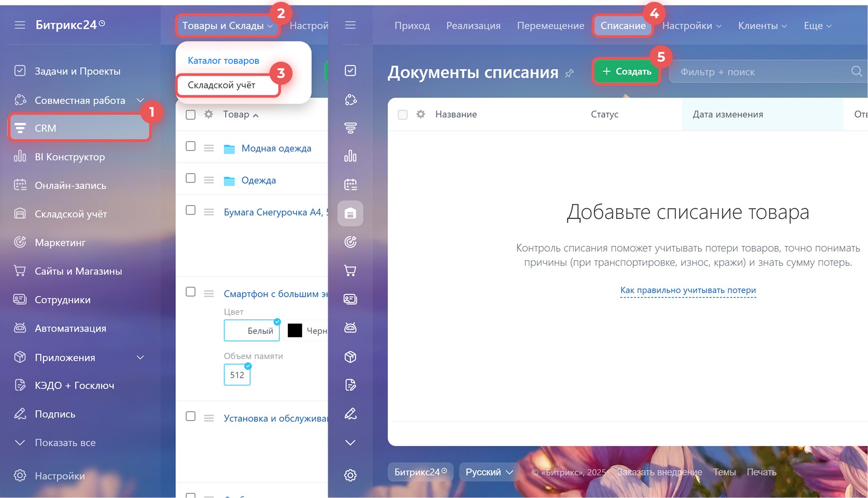Click the search magnifier icon in filter field
The height and width of the screenshot is (498, 868).
coord(856,71)
